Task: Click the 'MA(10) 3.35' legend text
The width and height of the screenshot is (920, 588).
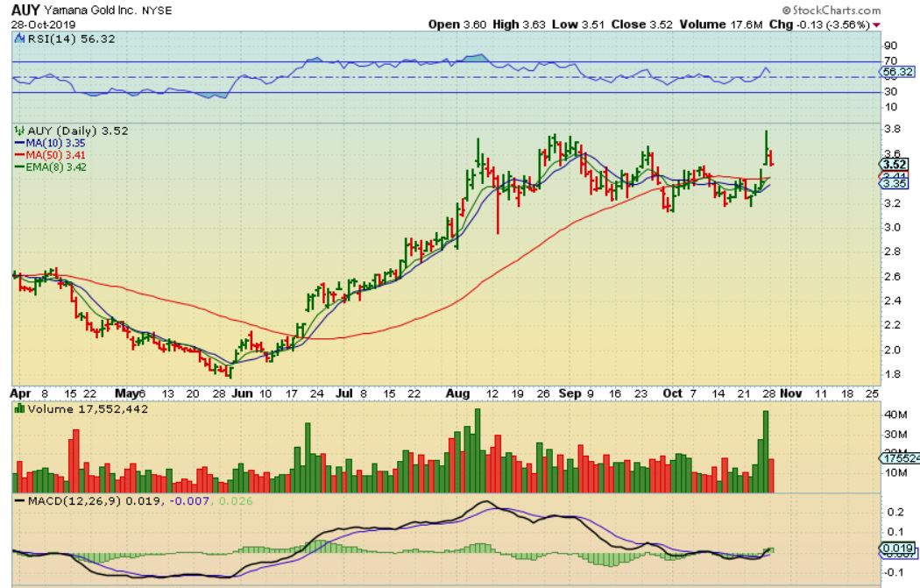Action: (x=56, y=143)
